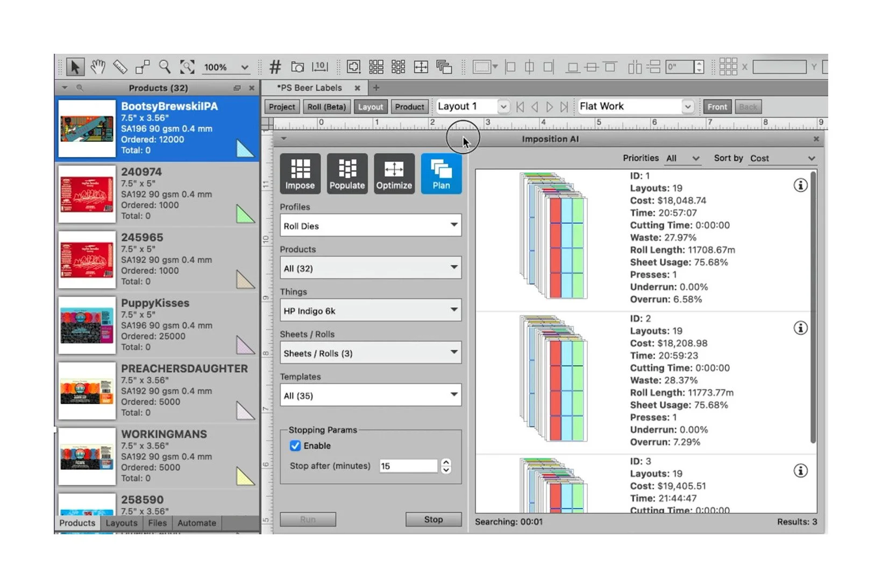Click the hash grid toolbar icon
Image resolution: width=882 pixels, height=588 pixels.
tap(275, 67)
